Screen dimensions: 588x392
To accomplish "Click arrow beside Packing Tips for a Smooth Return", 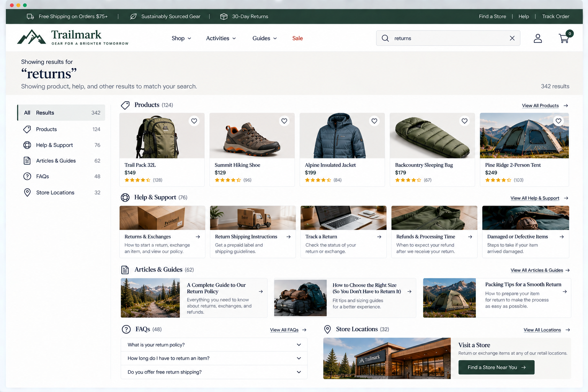I will click(565, 292).
